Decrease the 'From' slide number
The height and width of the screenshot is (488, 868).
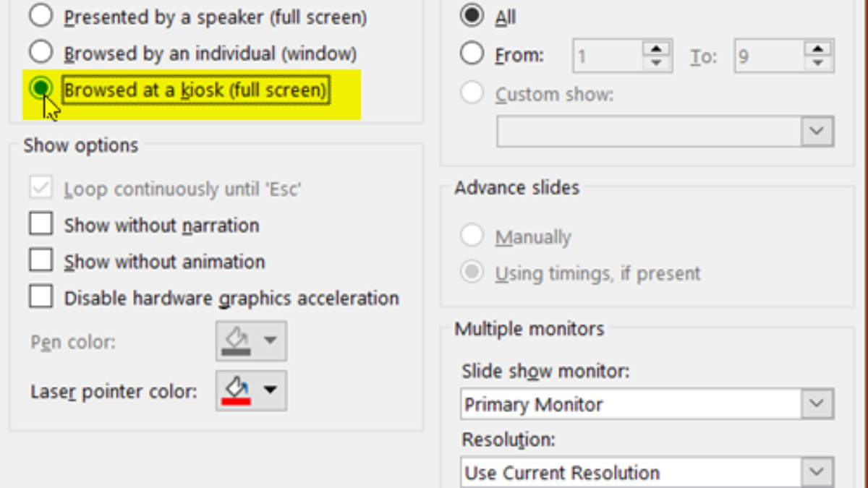click(656, 64)
